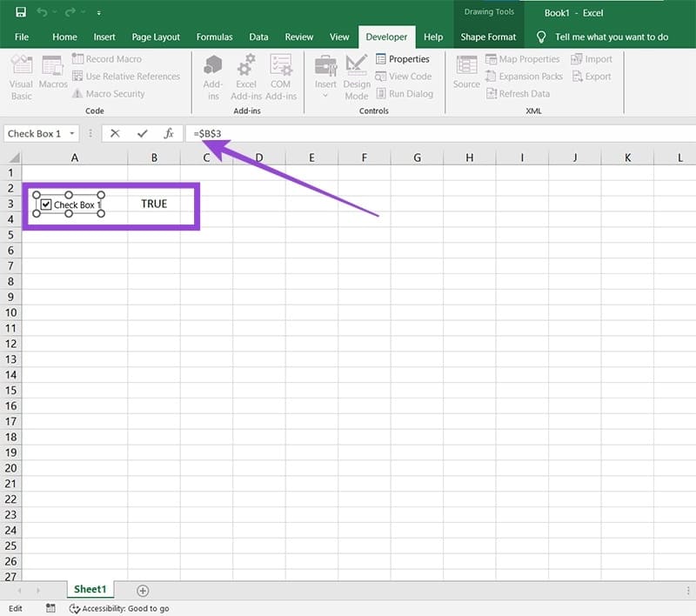The height and width of the screenshot is (616, 696).
Task: Open the Visual Basic editor
Action: tap(21, 77)
